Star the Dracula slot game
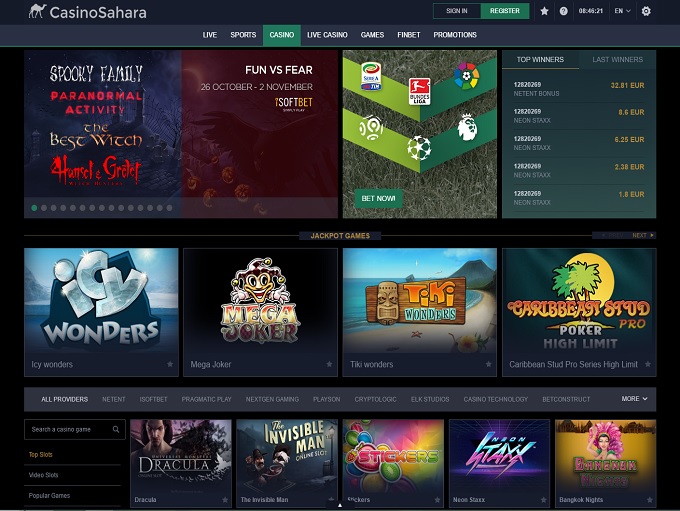This screenshot has width=680, height=511. (223, 498)
